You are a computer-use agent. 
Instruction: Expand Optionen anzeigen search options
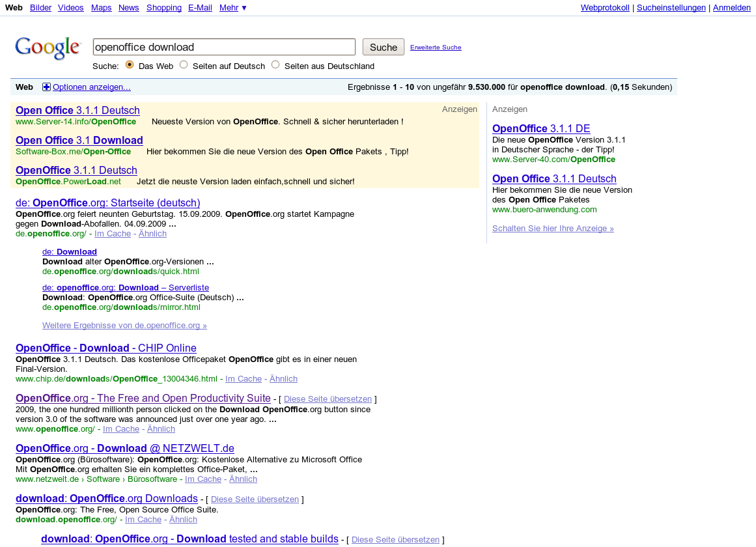92,87
